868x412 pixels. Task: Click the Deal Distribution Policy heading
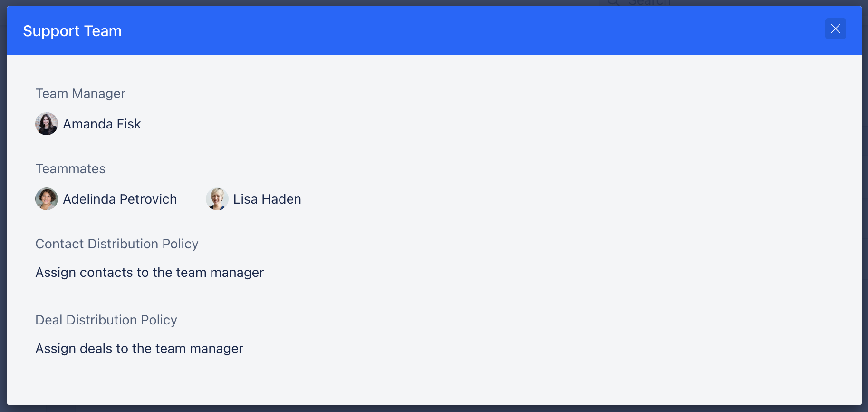(106, 320)
